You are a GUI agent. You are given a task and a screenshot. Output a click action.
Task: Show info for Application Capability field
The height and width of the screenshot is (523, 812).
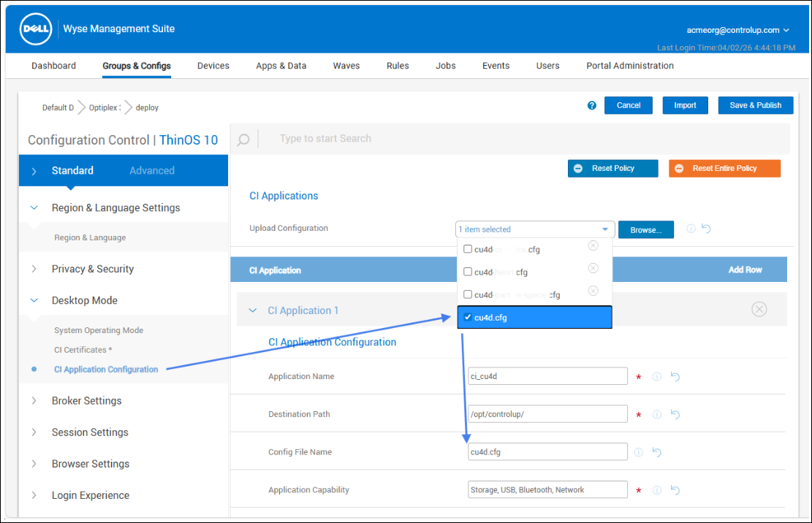(x=656, y=490)
